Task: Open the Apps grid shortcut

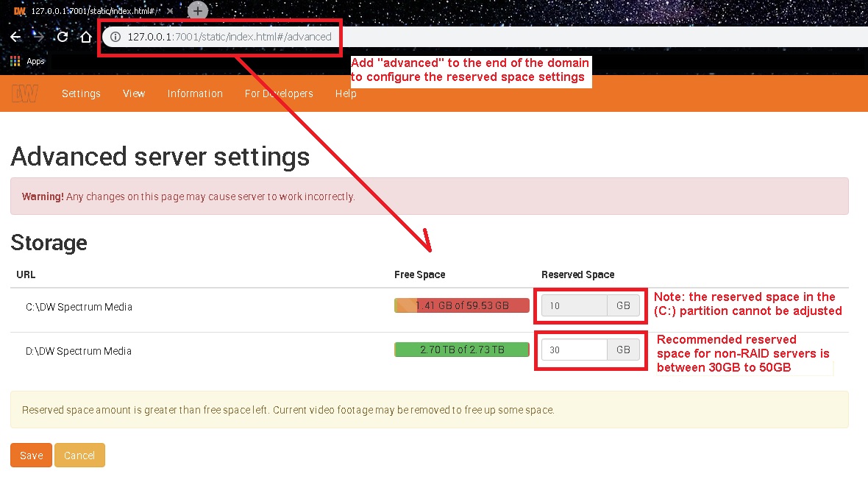Action: click(x=15, y=62)
